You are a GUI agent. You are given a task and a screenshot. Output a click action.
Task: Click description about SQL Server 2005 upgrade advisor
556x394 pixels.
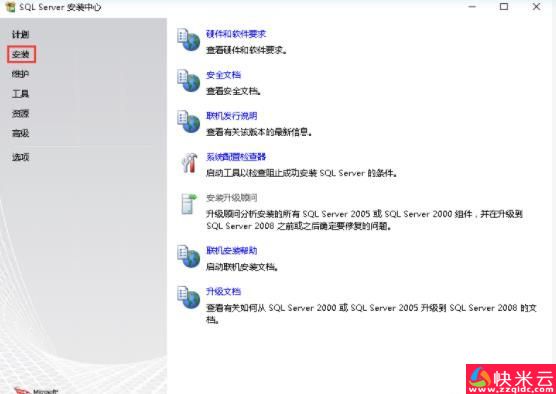365,220
